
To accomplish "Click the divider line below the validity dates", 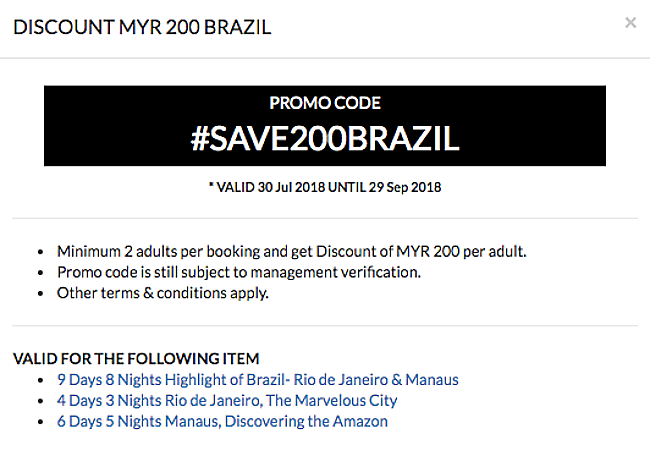I will pos(325,218).
